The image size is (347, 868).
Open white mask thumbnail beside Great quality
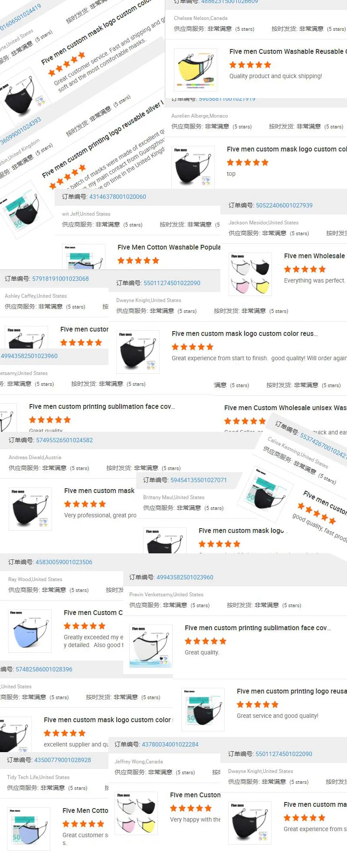pos(151,646)
